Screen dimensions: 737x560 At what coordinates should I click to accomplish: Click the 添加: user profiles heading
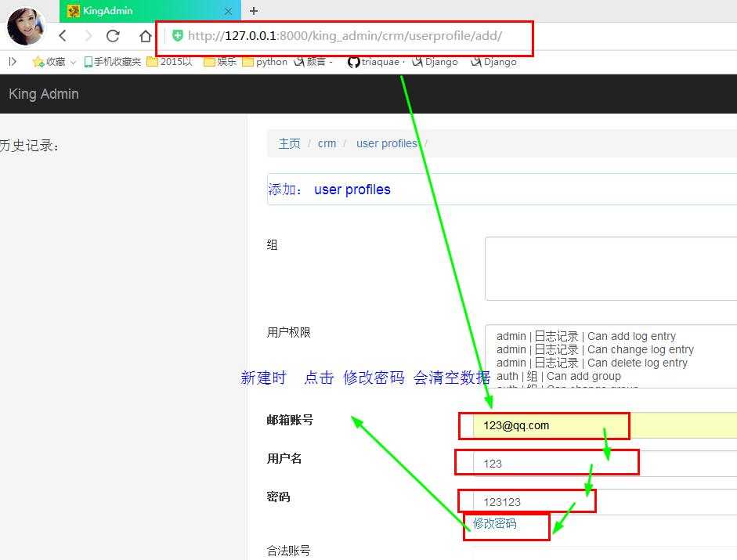tap(329, 190)
